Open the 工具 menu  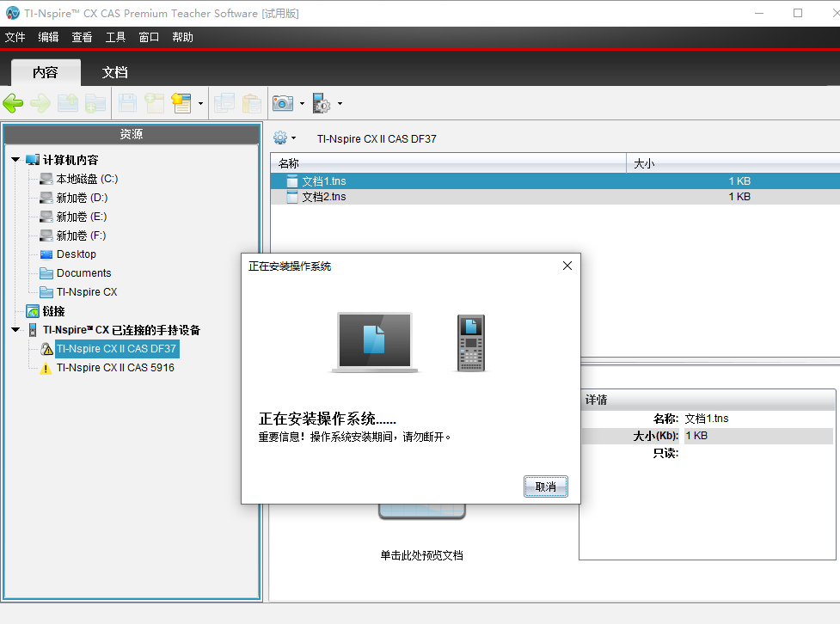click(115, 37)
